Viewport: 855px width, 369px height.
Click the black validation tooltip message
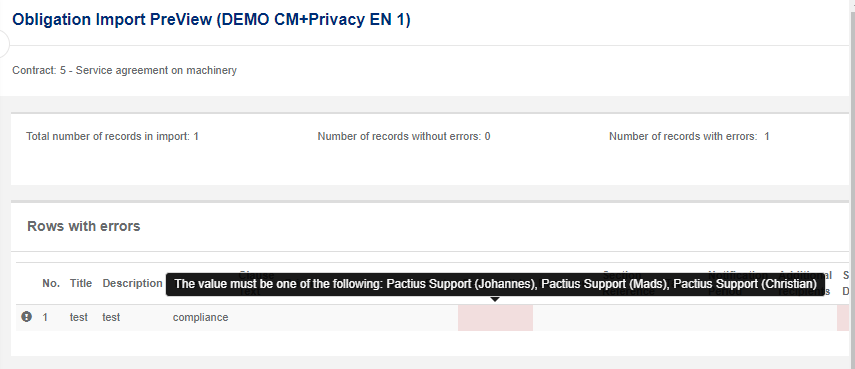[496, 284]
